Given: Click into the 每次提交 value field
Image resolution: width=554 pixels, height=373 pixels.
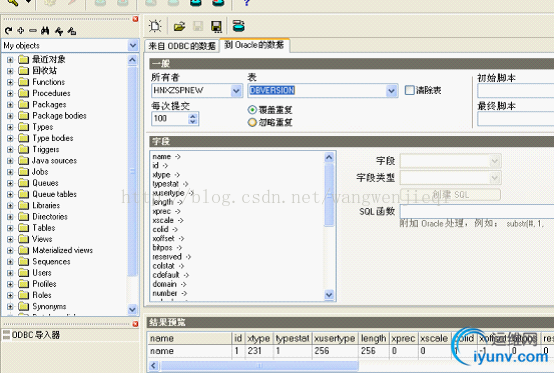Looking at the screenshot, I should [170, 118].
